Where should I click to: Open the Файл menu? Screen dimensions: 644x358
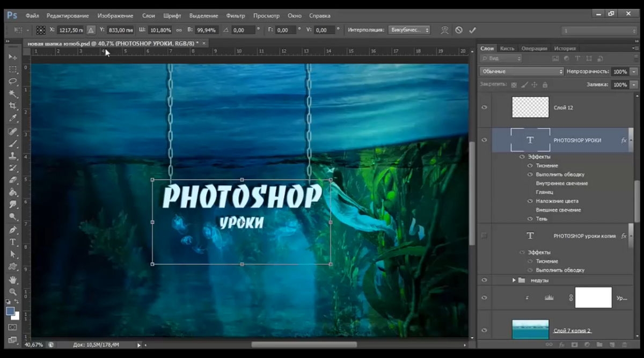pyautogui.click(x=32, y=16)
